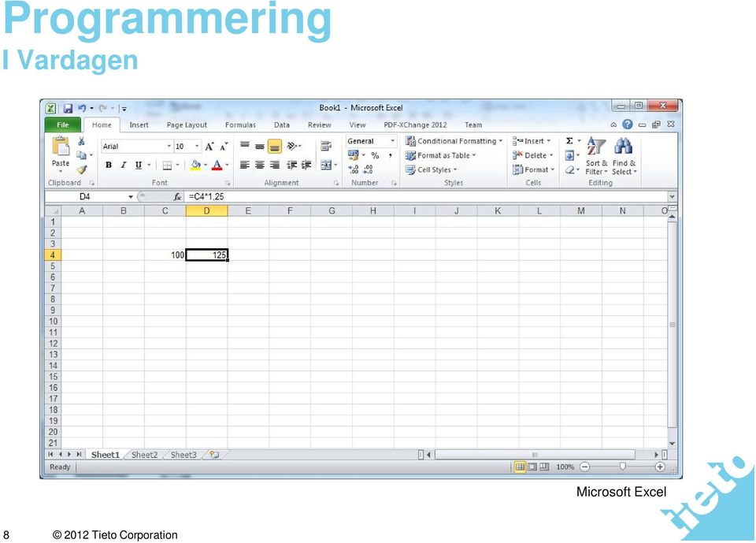Open the Name Box D4 dropdown arrow
Viewport: 756px width, 543px height.
tap(131, 196)
